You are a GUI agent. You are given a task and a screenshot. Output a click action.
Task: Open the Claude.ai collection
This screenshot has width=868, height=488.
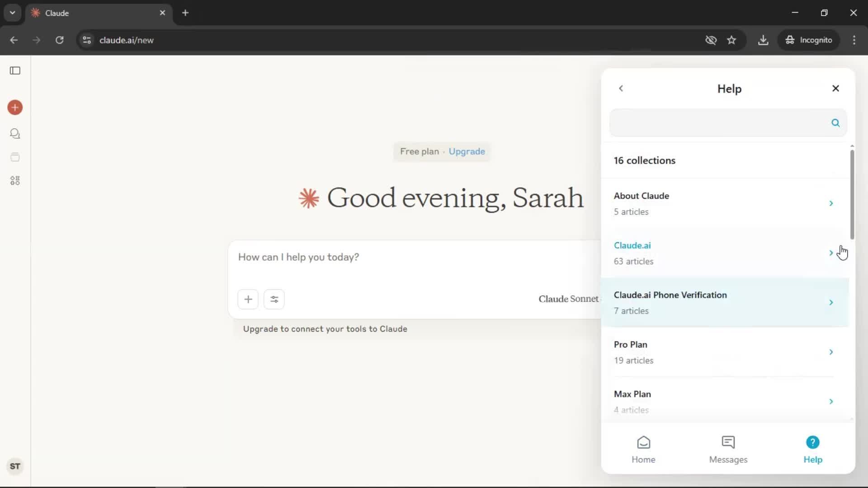[x=725, y=253]
